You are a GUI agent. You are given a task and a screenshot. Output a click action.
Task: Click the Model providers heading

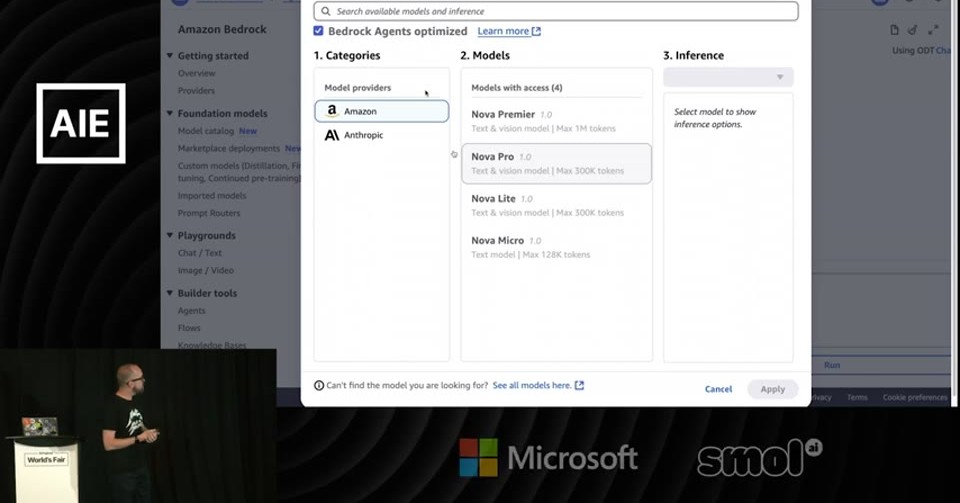point(358,88)
